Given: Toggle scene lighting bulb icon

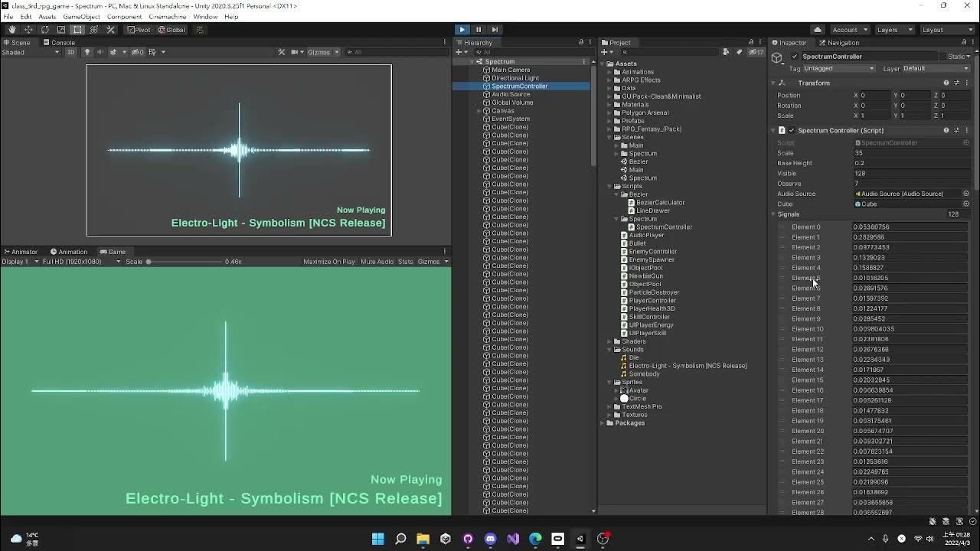Looking at the screenshot, I should click(x=87, y=52).
